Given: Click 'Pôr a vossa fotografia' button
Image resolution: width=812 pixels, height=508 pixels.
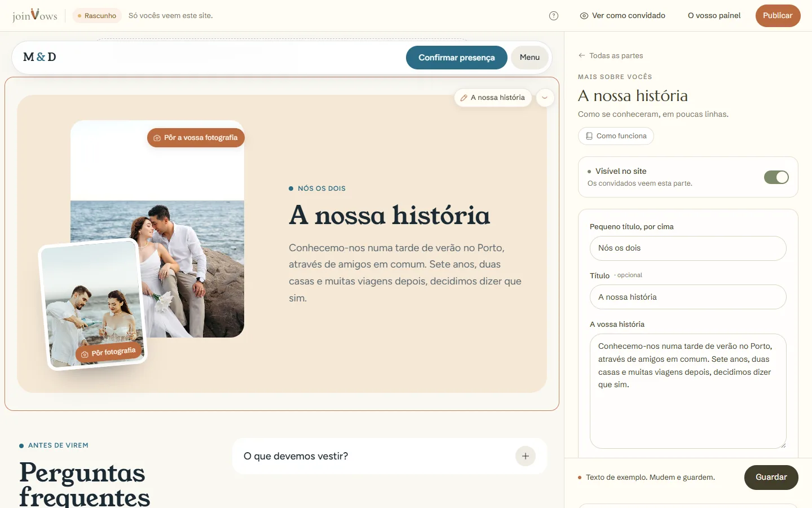Looking at the screenshot, I should (x=196, y=138).
